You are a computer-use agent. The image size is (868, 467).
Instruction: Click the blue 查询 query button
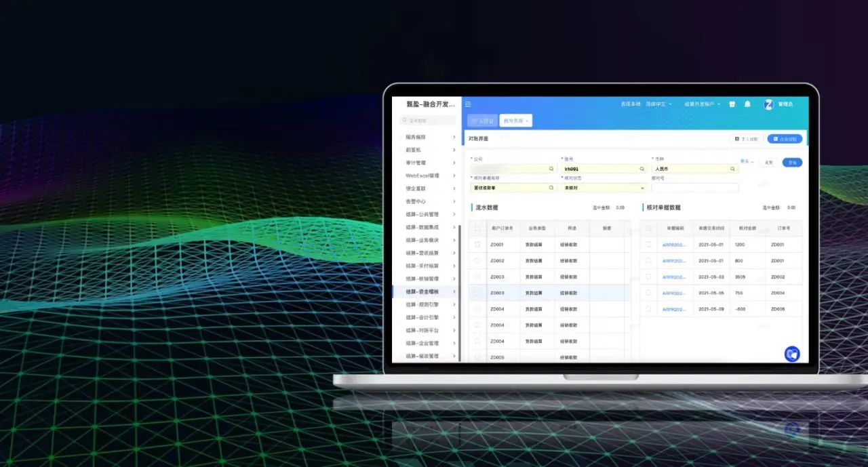[792, 163]
